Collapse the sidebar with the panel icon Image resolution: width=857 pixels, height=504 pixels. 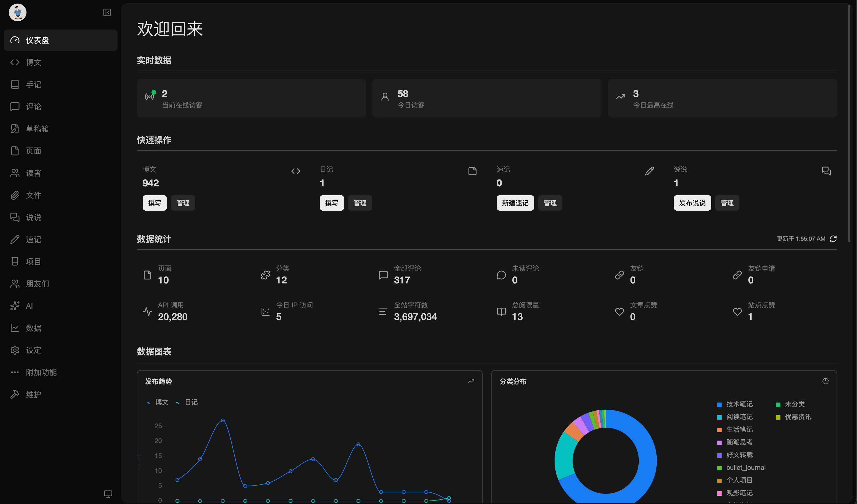pos(107,13)
